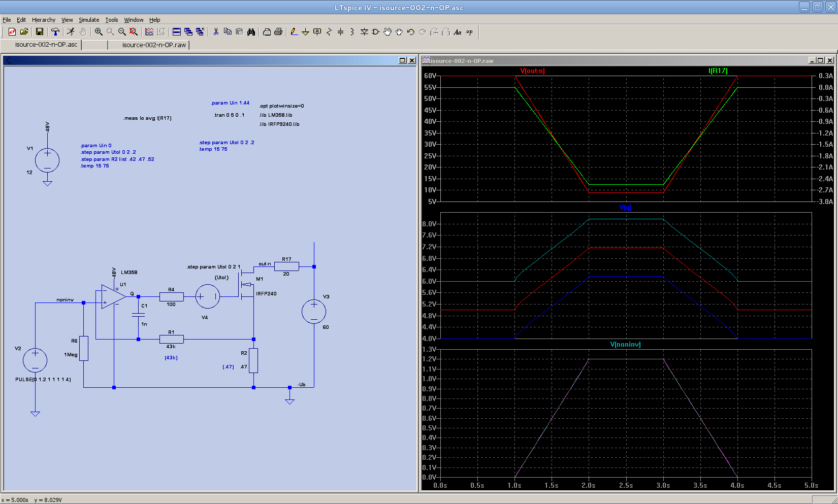838x504 pixels.
Task: Open the component gate icon
Action: [x=376, y=31]
